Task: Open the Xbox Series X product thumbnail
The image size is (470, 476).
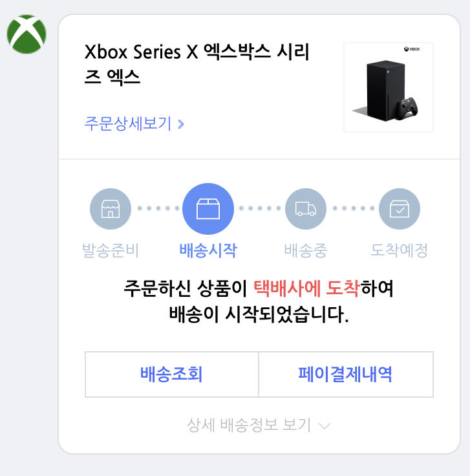Action: (x=389, y=87)
